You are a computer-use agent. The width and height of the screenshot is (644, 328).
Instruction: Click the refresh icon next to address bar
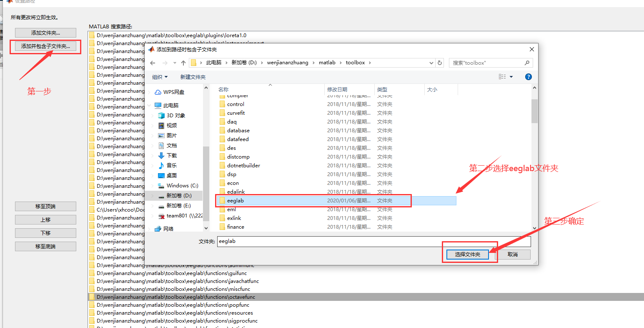[x=441, y=62]
